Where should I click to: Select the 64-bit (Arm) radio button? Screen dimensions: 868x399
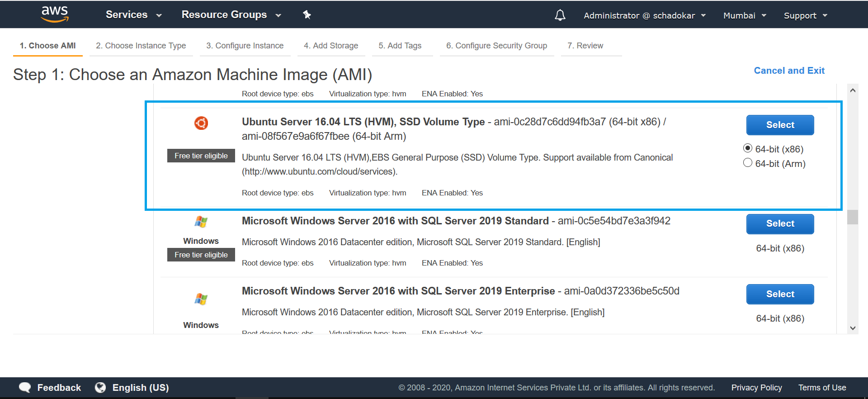pyautogui.click(x=748, y=163)
